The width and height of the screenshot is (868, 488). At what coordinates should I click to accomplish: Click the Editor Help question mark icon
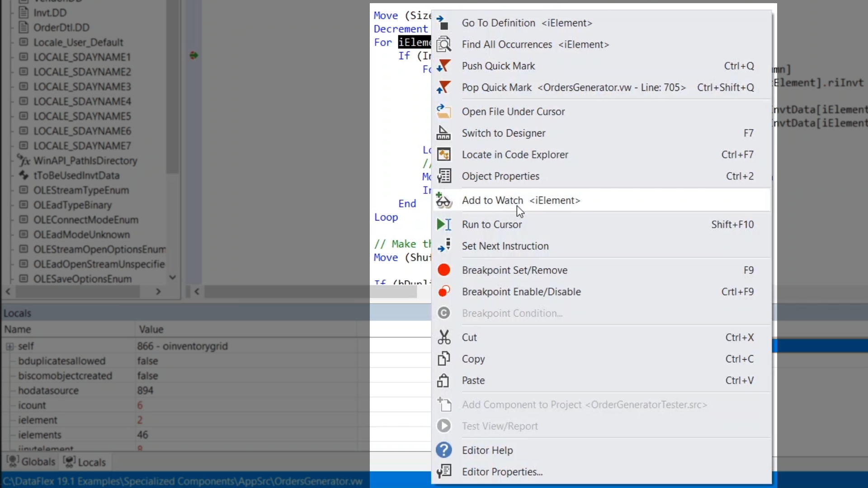[x=443, y=450]
